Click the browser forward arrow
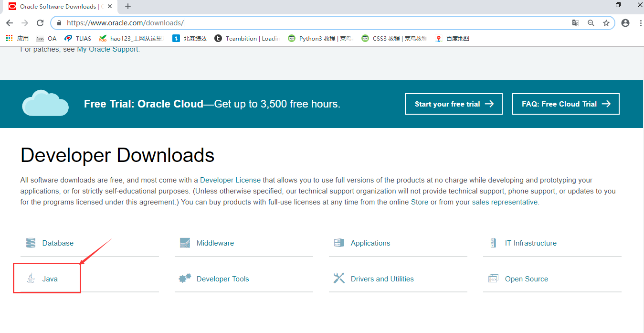This screenshot has height=333, width=644. (25, 23)
